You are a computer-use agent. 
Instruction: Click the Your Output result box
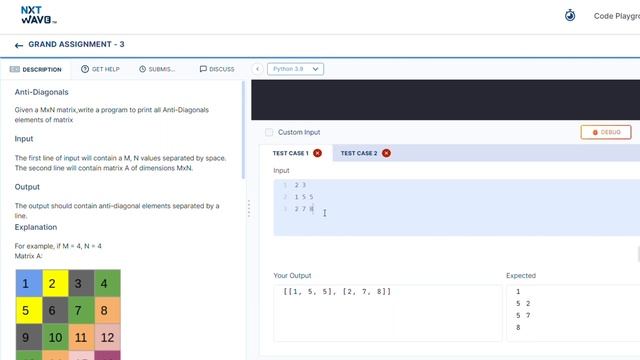click(x=388, y=313)
